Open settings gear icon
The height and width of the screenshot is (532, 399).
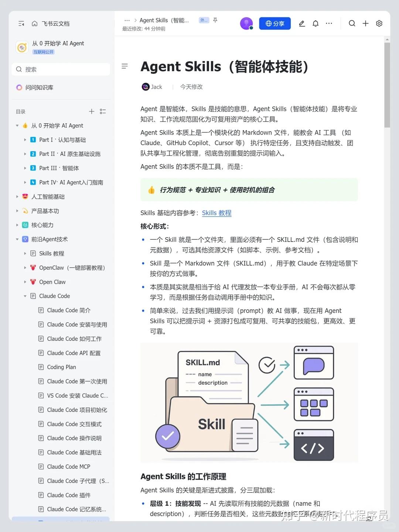tap(379, 23)
